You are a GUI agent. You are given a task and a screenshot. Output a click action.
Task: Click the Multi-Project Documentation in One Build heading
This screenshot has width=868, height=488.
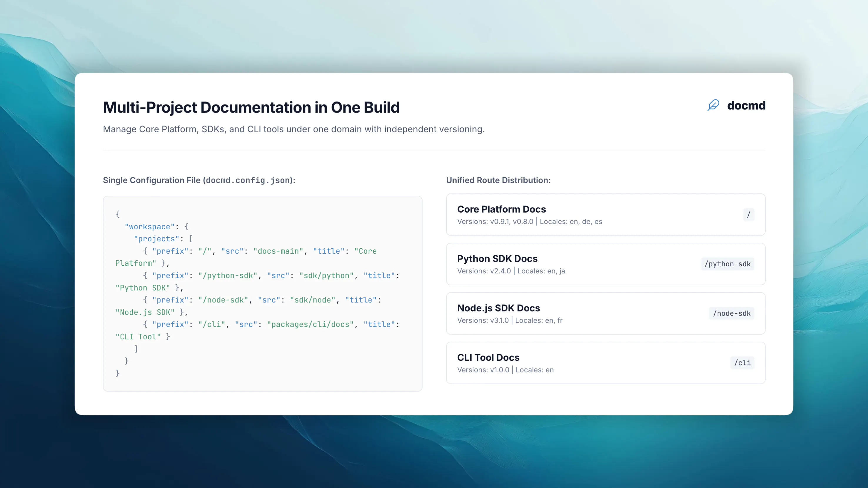(251, 107)
